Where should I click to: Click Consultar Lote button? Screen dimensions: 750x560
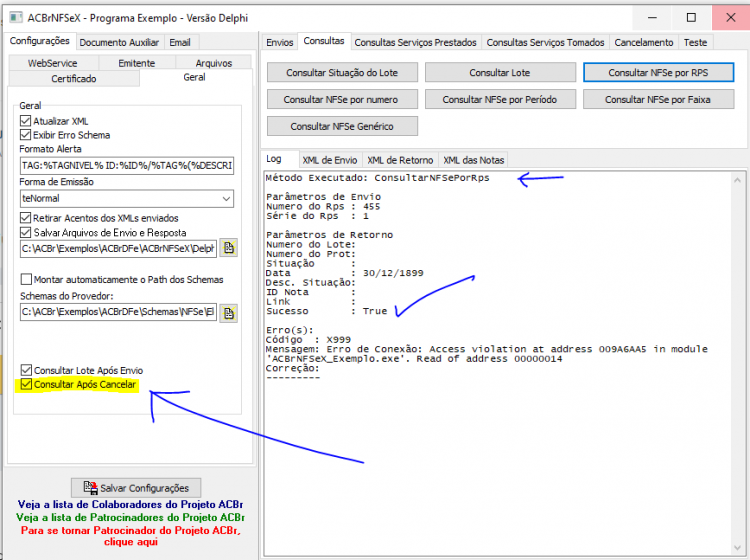tap(500, 73)
